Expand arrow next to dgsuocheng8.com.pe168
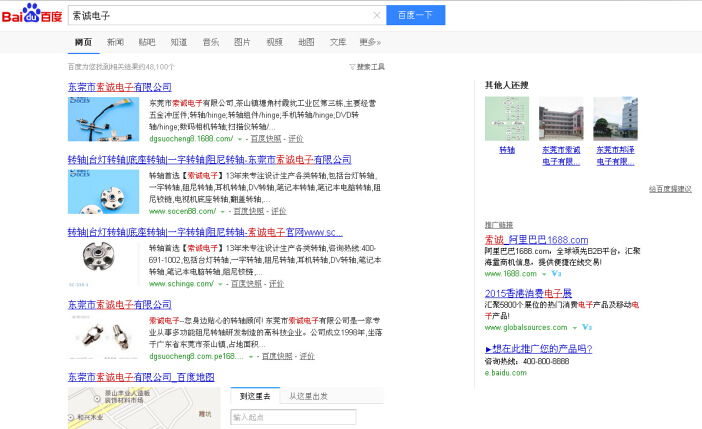 point(251,357)
